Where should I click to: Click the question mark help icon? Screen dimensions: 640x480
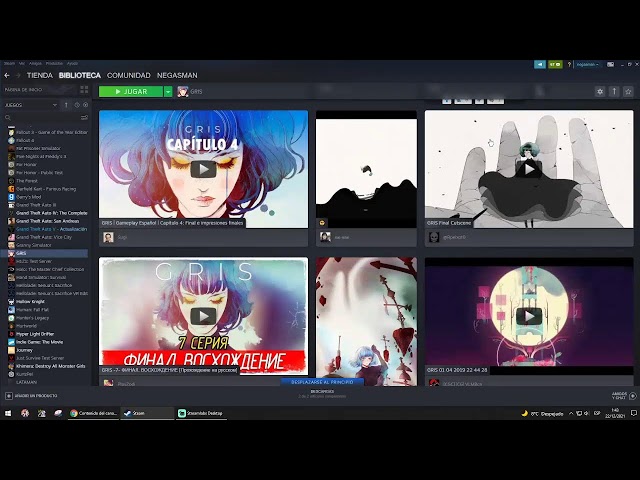pos(569,64)
